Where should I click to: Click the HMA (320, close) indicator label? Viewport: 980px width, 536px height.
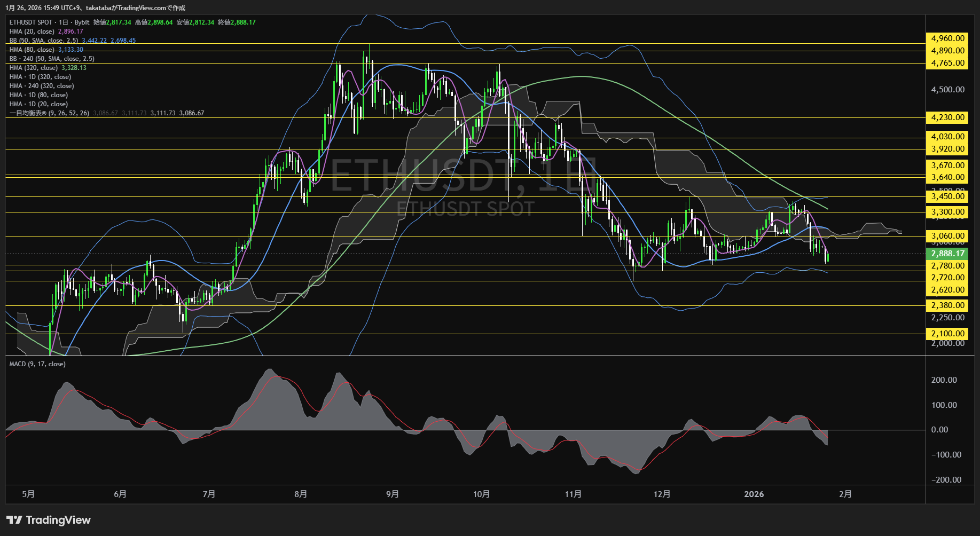tap(34, 68)
